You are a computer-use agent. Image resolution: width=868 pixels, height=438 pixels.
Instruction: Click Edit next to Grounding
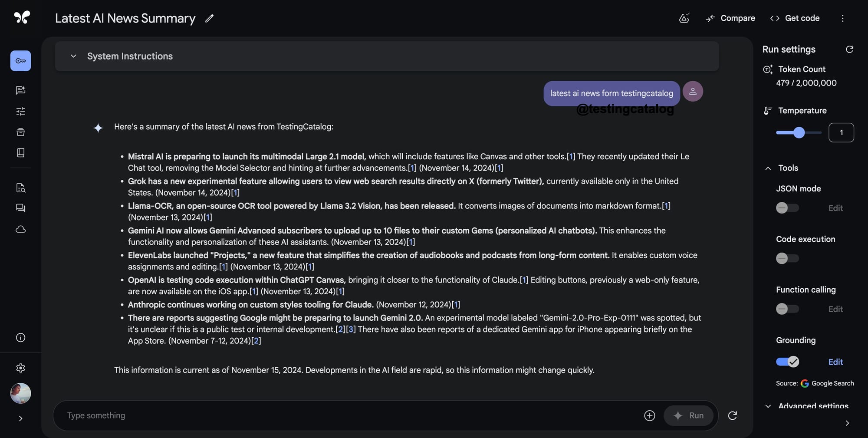point(835,362)
